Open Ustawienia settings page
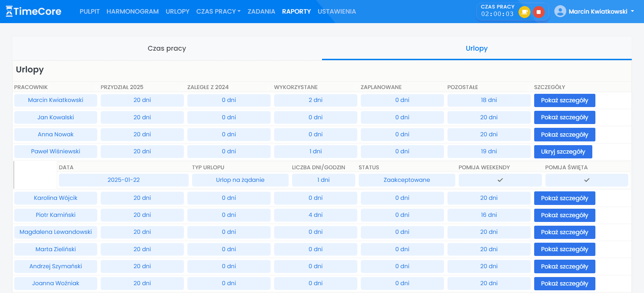 (337, 12)
